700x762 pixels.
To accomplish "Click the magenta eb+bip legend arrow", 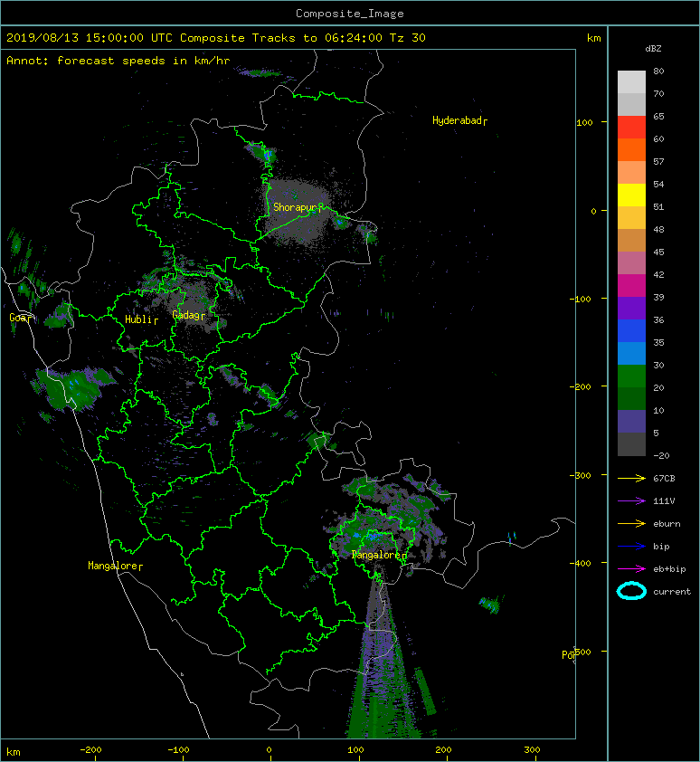I will coord(631,569).
